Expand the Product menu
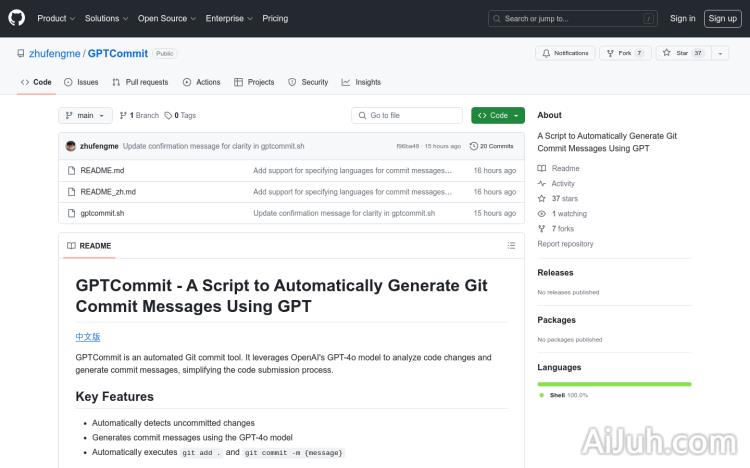The height and width of the screenshot is (468, 750). pos(56,18)
